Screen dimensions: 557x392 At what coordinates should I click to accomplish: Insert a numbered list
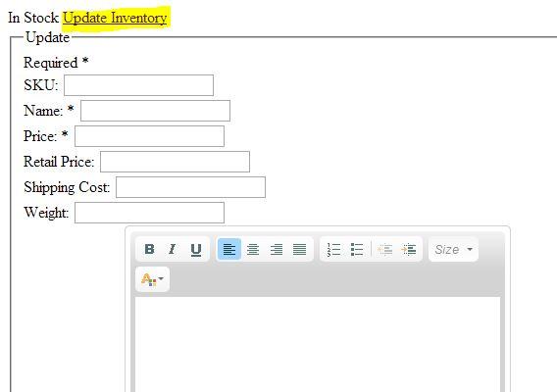click(x=333, y=249)
